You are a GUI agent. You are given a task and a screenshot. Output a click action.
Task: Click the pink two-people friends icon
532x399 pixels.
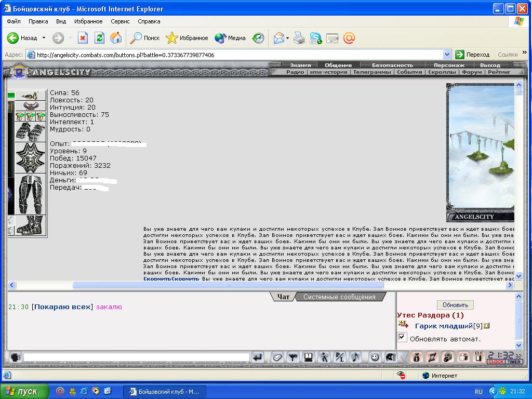(x=463, y=357)
